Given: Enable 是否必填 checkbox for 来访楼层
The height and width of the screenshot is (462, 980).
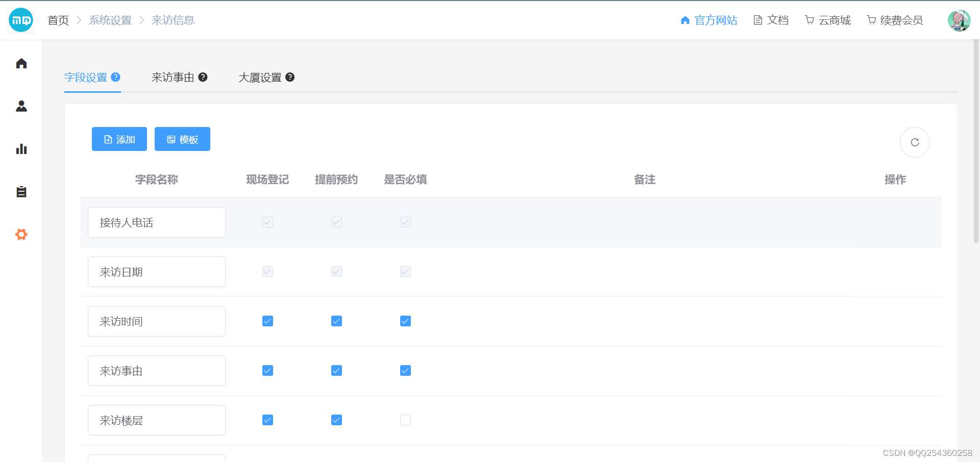Looking at the screenshot, I should tap(405, 420).
